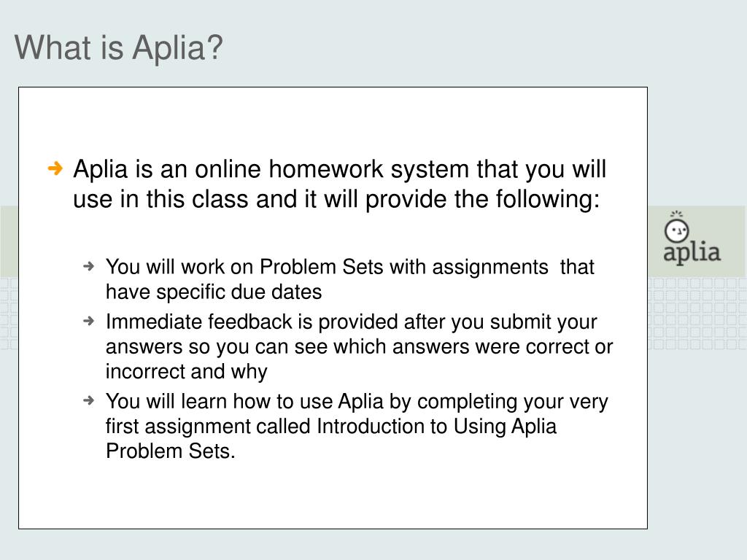Click the phrase provide the following:
This screenshot has width=747, height=560.
coord(483,199)
